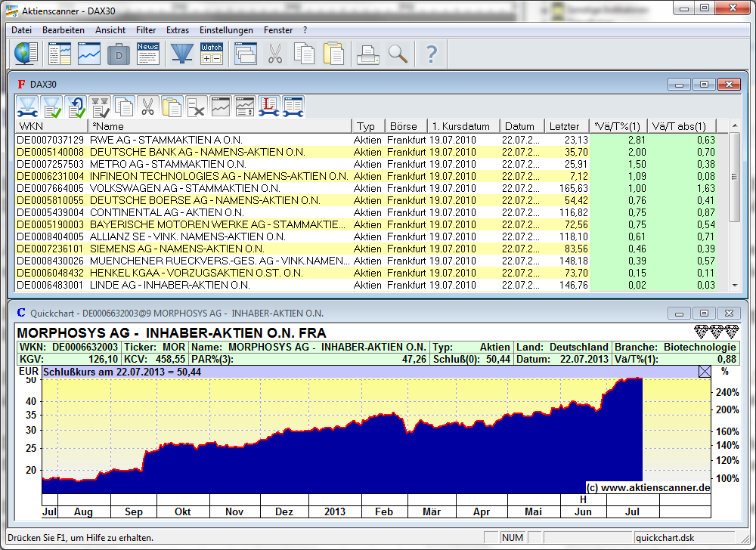Sort by the 1. Kursdatum column header
The width and height of the screenshot is (756, 550).
click(x=463, y=126)
